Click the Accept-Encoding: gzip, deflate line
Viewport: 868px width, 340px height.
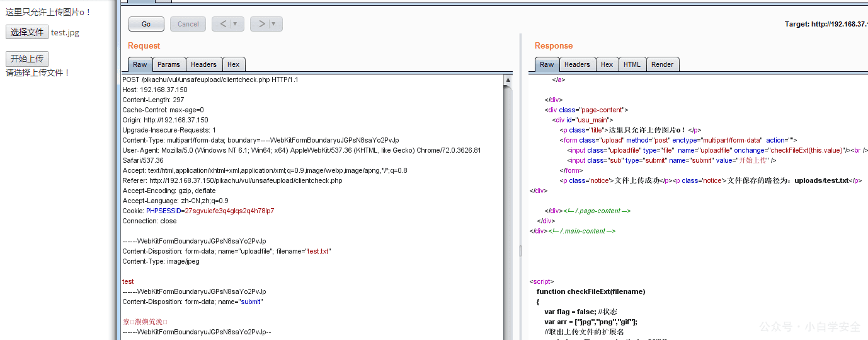169,191
